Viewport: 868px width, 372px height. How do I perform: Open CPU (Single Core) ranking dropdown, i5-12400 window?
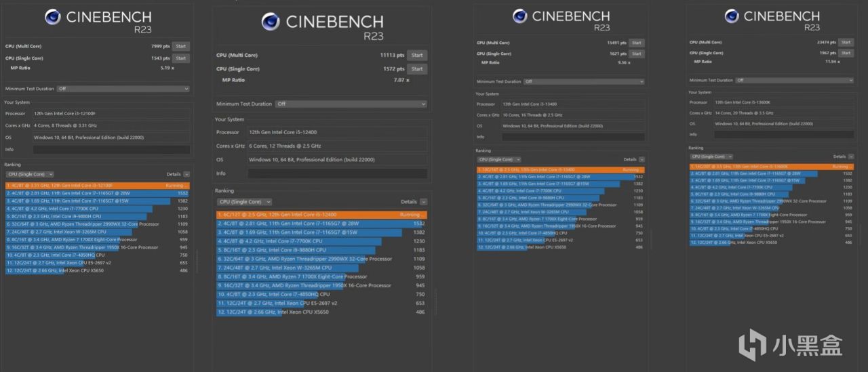point(244,201)
